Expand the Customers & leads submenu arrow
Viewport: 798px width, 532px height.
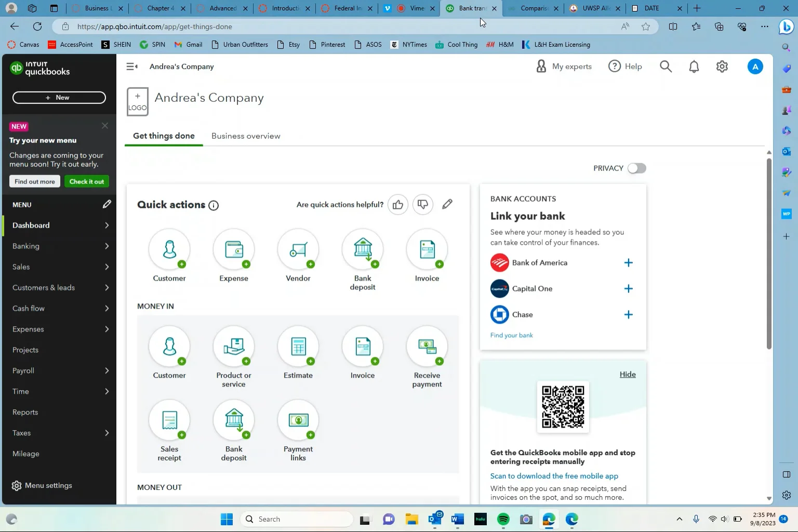[107, 288]
